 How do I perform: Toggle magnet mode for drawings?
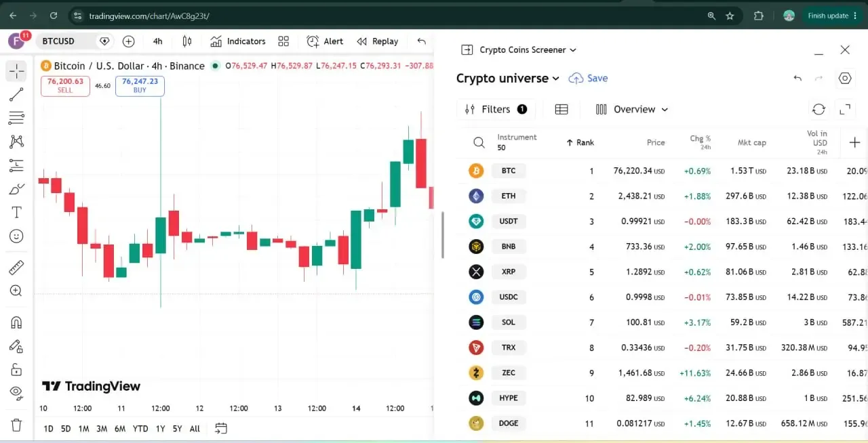16,322
